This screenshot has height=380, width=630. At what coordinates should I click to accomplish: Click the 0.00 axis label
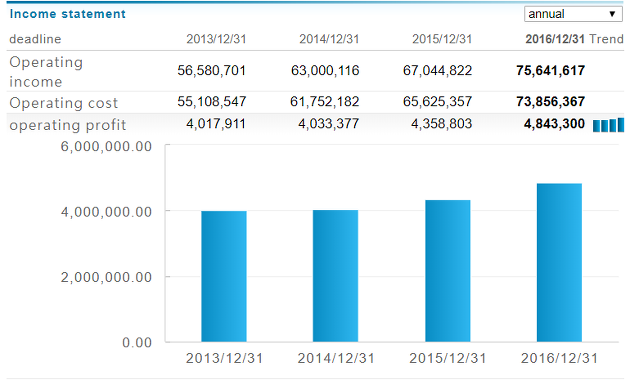pos(137,343)
